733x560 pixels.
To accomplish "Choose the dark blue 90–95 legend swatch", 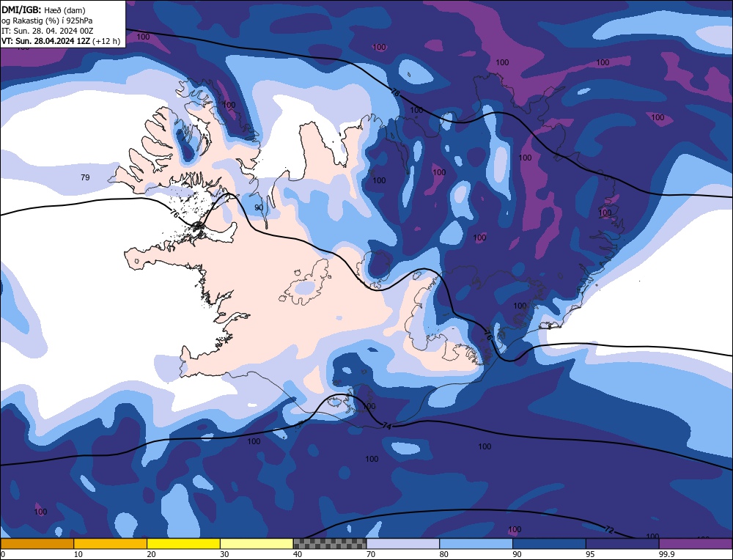I will click(x=549, y=543).
